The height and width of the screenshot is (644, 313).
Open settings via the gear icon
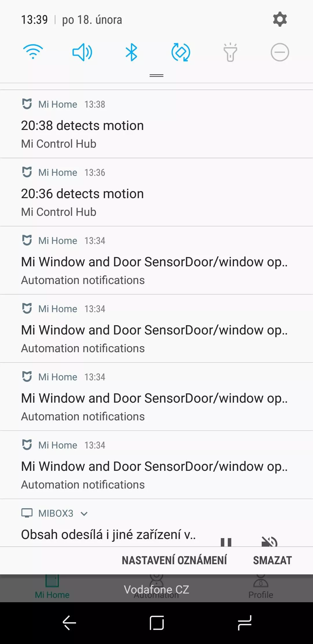coord(280,19)
